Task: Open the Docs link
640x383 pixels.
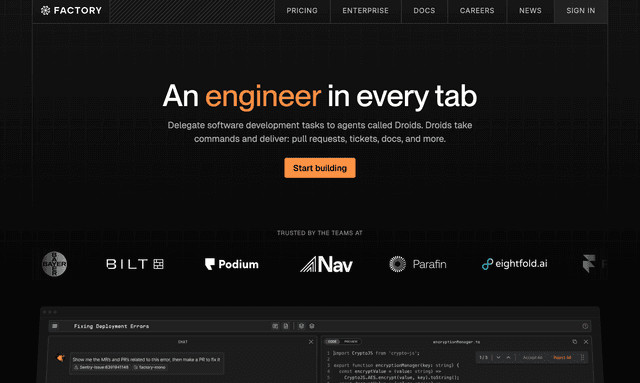Action: (x=424, y=11)
